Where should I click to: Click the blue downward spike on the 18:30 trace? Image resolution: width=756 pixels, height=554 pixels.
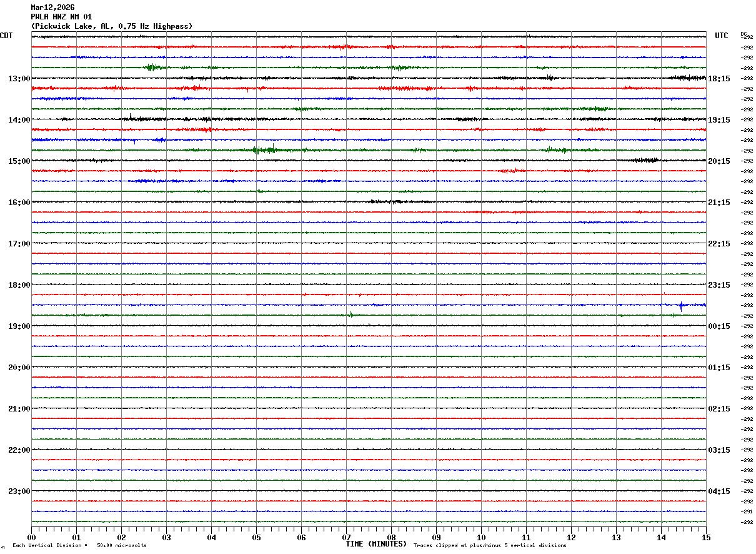pyautogui.click(x=680, y=306)
